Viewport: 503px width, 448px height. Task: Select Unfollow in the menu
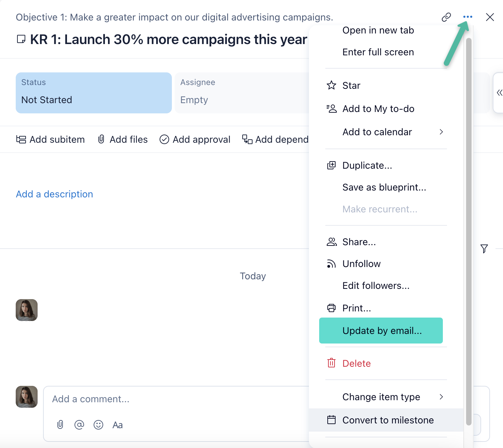(x=361, y=264)
